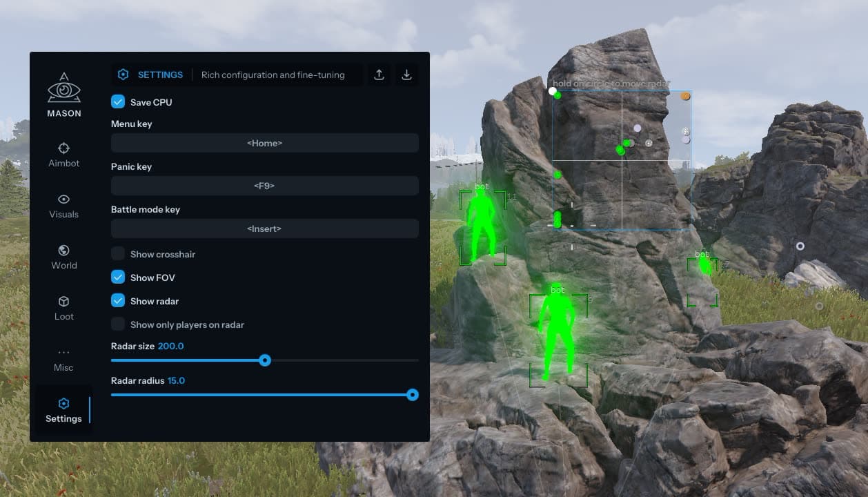This screenshot has width=868, height=497.
Task: Disable the Save CPU checkbox
Action: tap(118, 102)
